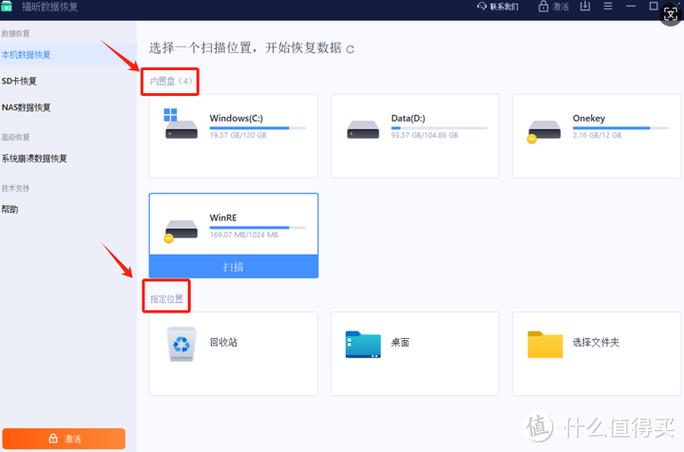Click the 2.16 GB/12 GB capacity text
The image size is (684, 452).
597,135
